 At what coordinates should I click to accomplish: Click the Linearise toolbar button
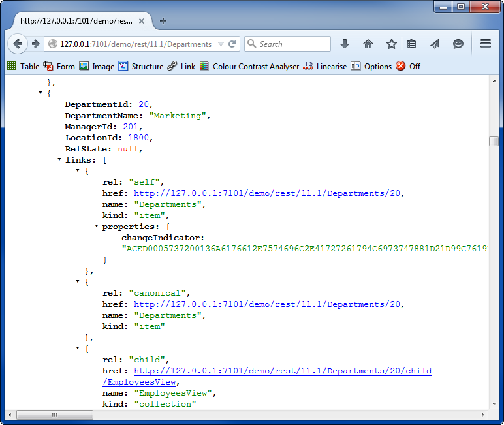325,66
